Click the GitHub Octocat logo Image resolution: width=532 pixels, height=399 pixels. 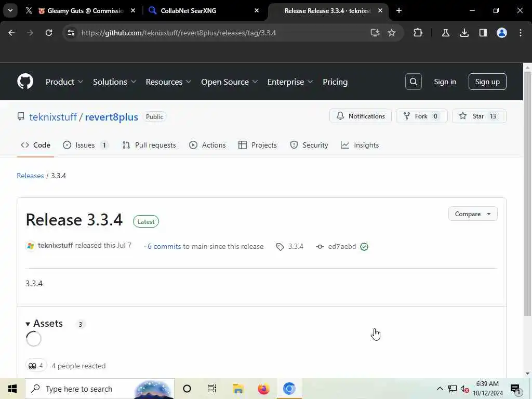coord(25,82)
